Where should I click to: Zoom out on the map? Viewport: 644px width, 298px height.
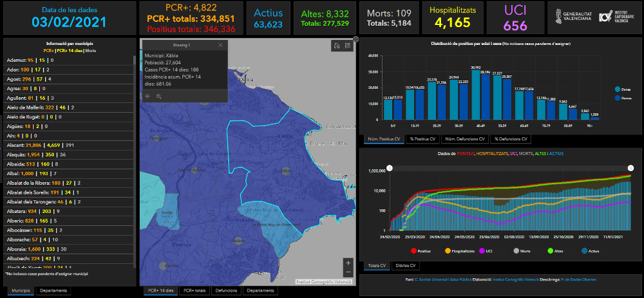click(x=348, y=273)
